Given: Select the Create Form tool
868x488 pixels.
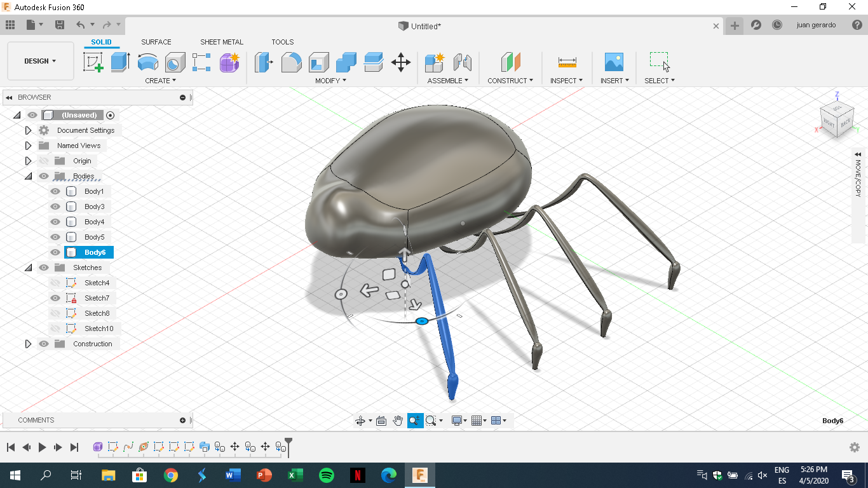Looking at the screenshot, I should tap(228, 62).
